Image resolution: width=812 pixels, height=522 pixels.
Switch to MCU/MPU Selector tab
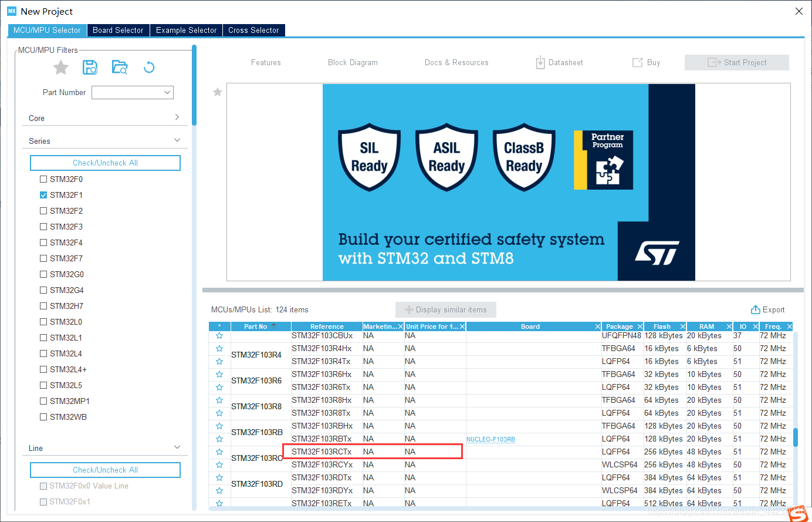coord(47,30)
